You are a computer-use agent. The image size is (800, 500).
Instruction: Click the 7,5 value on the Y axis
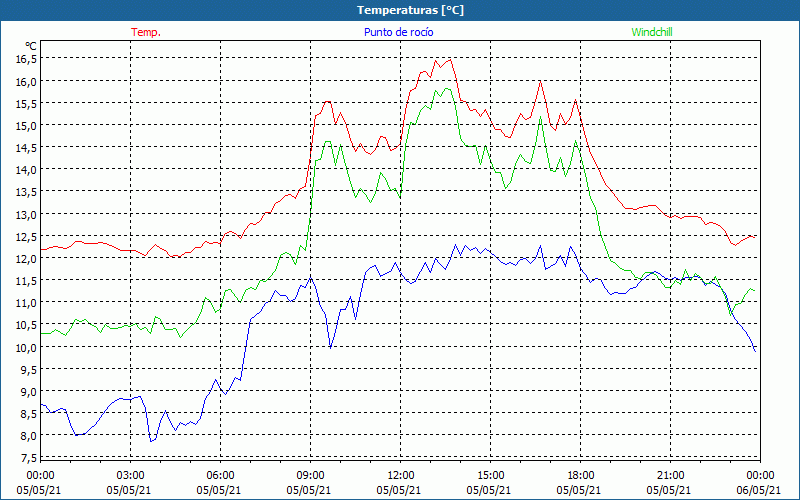(x=29, y=458)
